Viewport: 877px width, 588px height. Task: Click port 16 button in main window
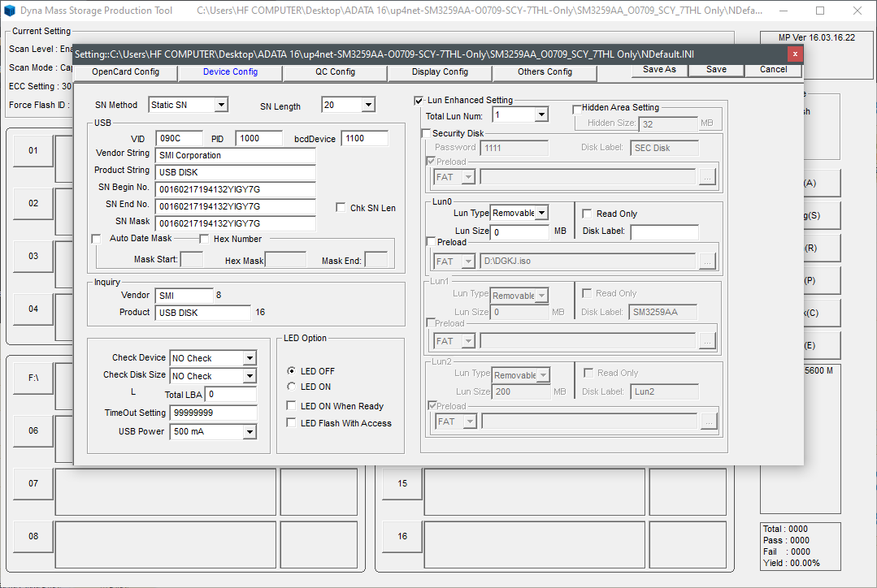402,536
